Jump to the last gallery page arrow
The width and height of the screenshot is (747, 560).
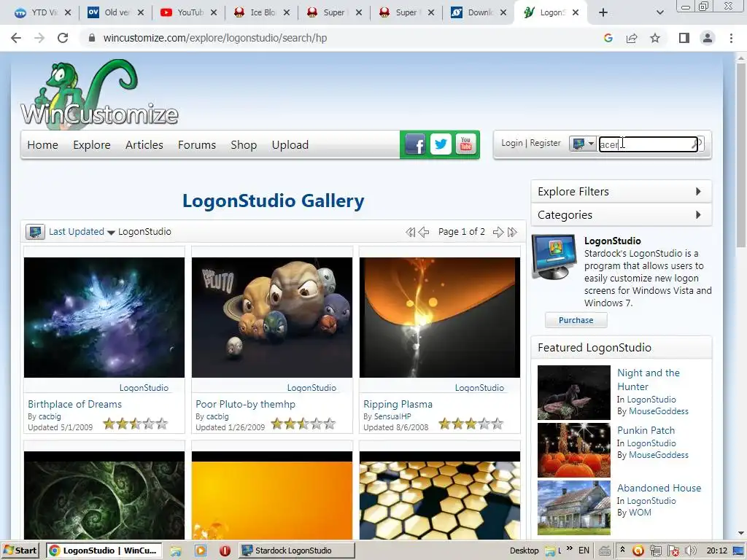[512, 233]
